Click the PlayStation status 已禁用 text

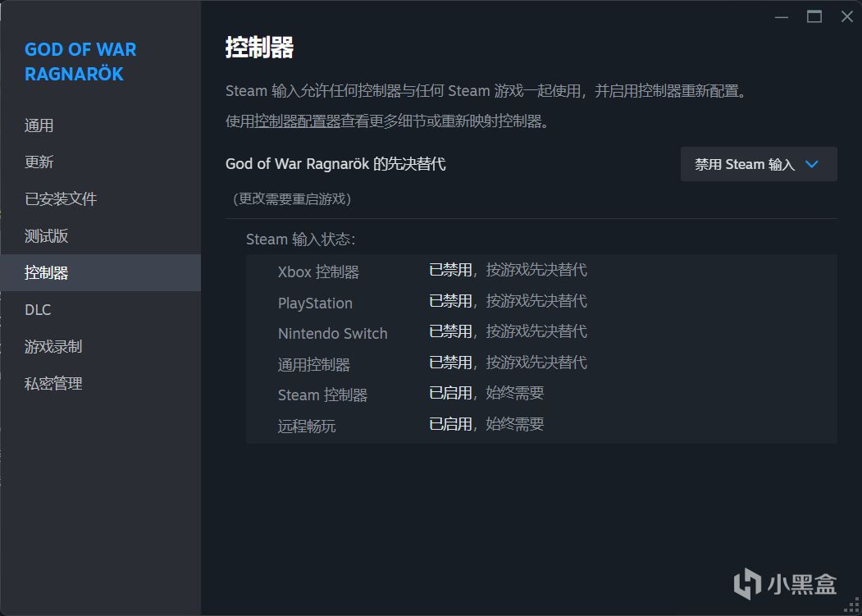coord(450,301)
